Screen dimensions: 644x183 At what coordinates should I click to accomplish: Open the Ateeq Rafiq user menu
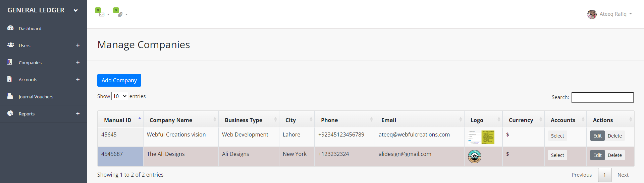point(609,14)
